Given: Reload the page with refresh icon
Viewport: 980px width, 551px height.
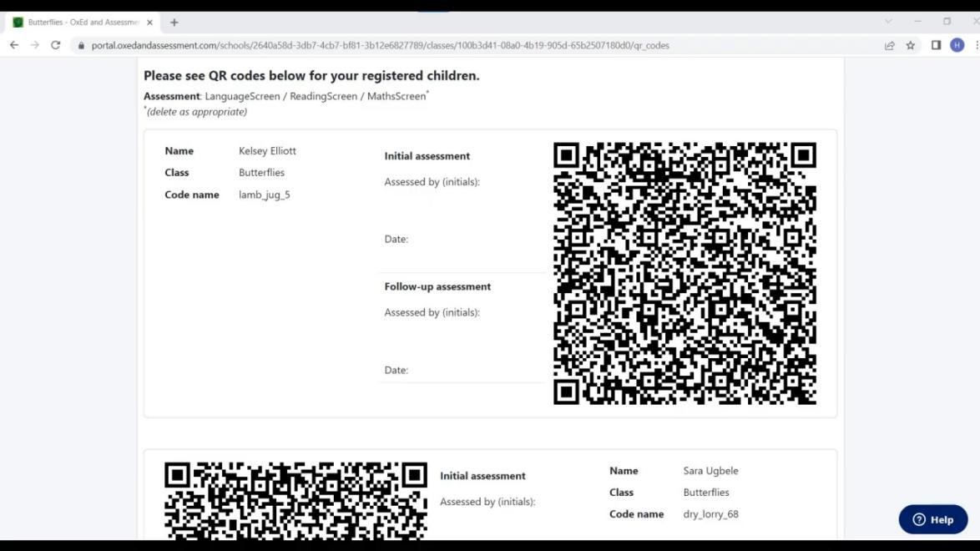Looking at the screenshot, I should click(x=56, y=45).
